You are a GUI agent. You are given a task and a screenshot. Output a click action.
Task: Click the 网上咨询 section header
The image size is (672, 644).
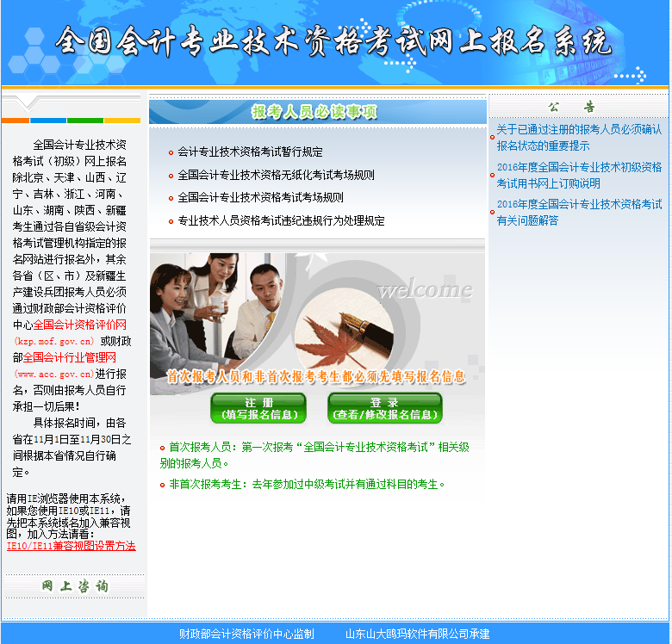pos(74,586)
